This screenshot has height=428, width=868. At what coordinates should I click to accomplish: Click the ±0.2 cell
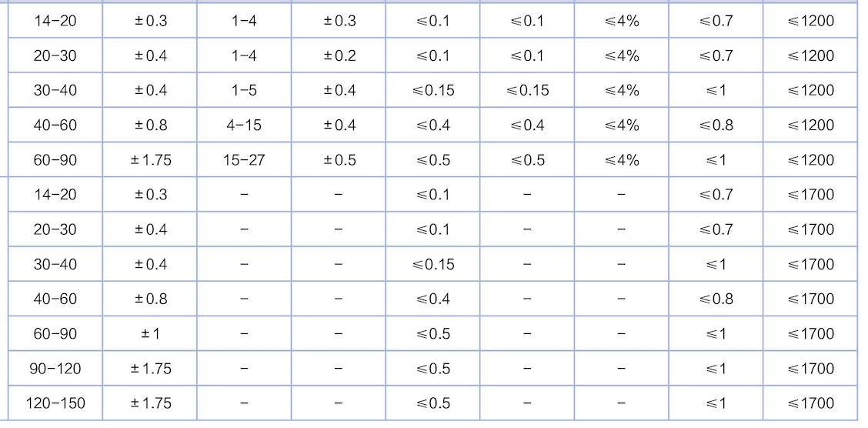point(339,56)
